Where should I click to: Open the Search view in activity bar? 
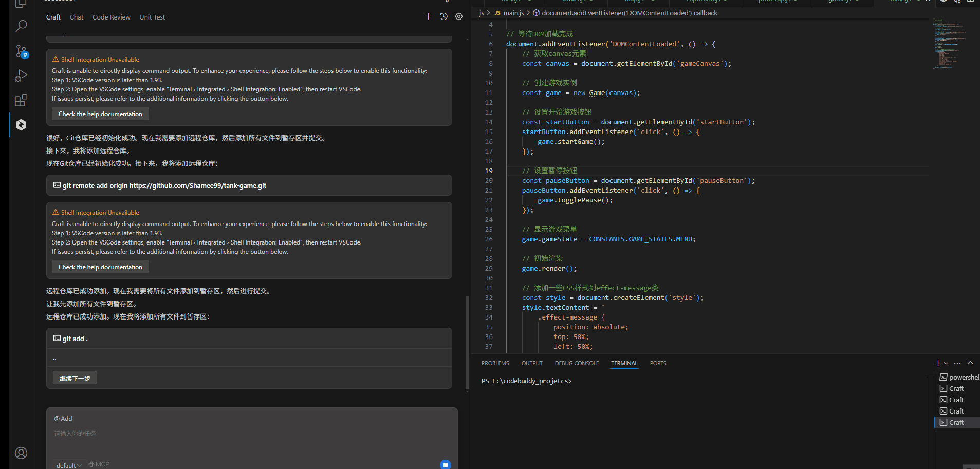pyautogui.click(x=21, y=26)
